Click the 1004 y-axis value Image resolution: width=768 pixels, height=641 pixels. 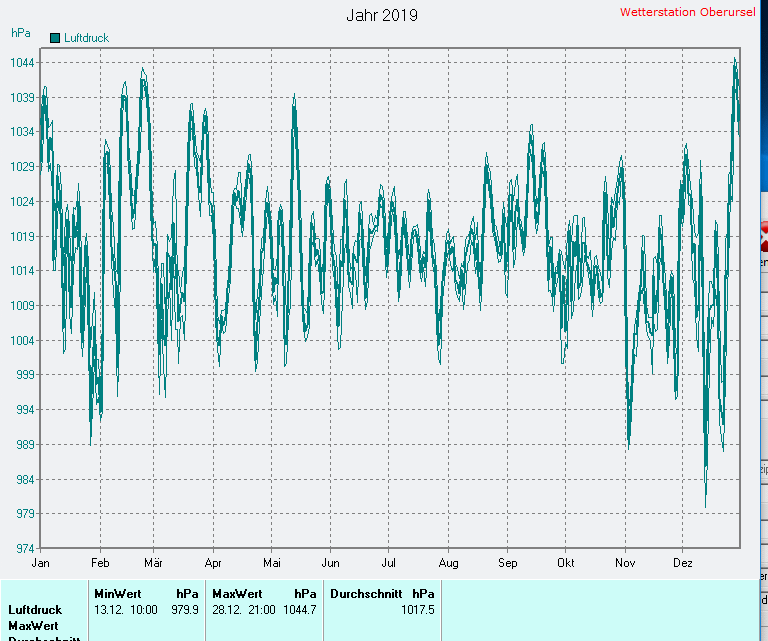(x=22, y=340)
